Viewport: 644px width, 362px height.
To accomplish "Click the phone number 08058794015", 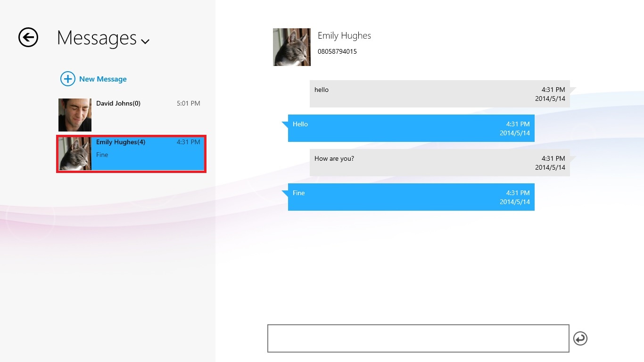I will pyautogui.click(x=337, y=51).
